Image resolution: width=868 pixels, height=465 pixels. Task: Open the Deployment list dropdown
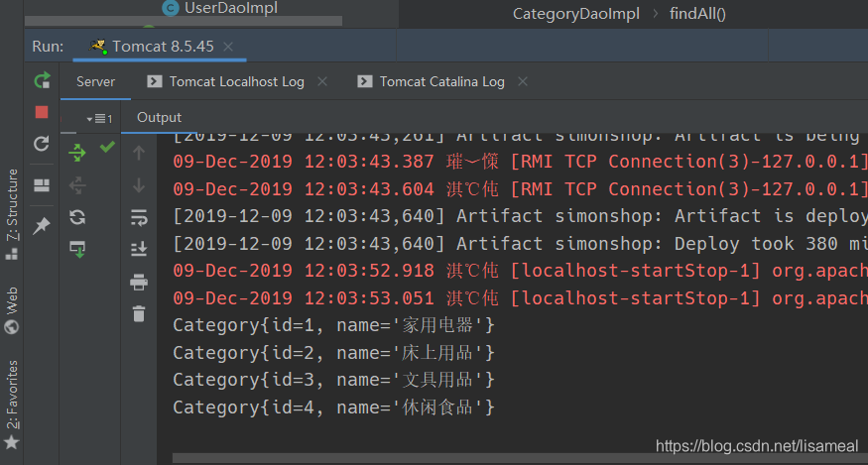(99, 118)
